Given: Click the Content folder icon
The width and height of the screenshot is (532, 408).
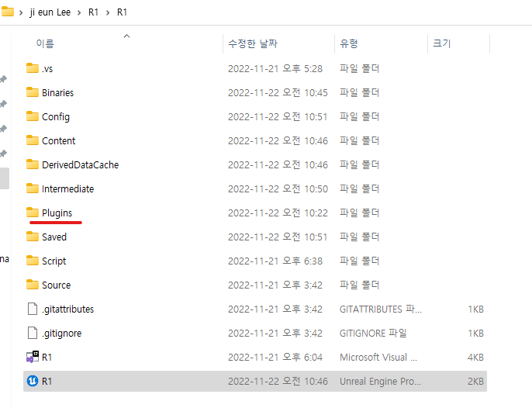Looking at the screenshot, I should (x=33, y=140).
